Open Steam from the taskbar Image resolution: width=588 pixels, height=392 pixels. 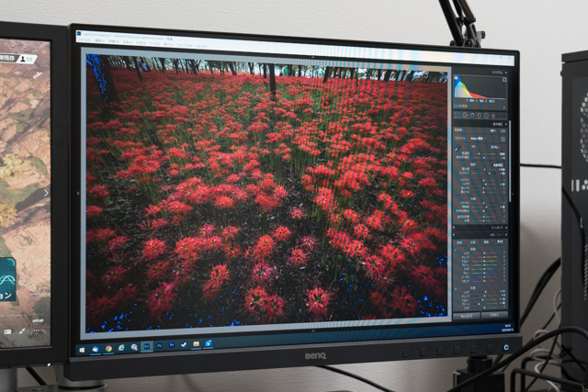[x=184, y=344]
